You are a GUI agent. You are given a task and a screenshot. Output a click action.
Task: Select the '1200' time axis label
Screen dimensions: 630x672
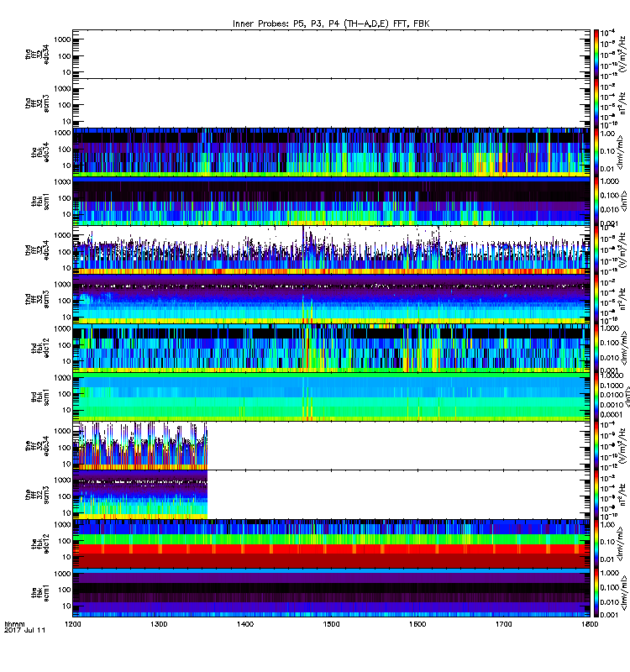[x=73, y=624]
